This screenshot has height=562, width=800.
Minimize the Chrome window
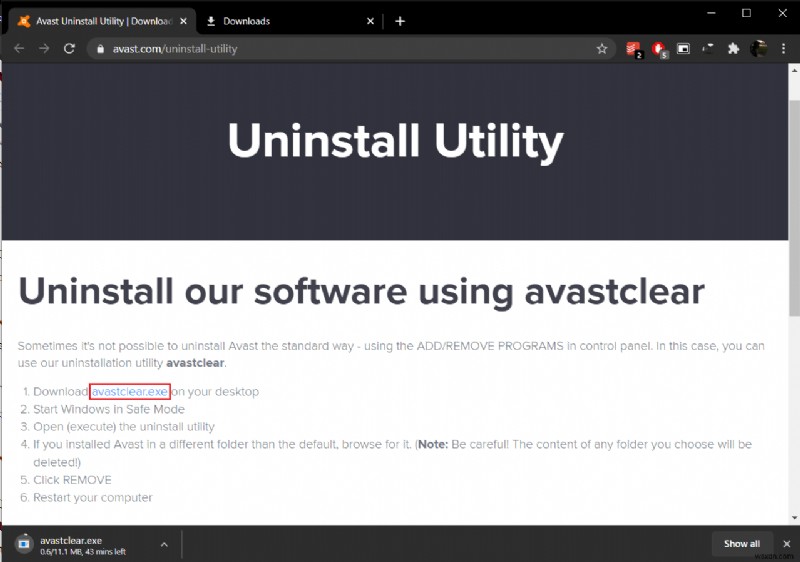(x=711, y=13)
